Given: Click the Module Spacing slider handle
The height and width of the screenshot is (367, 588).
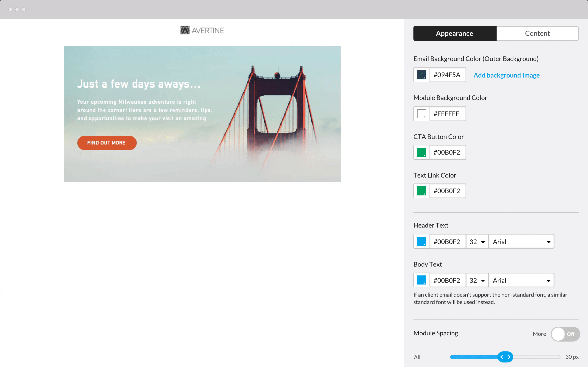Looking at the screenshot, I should (x=505, y=357).
